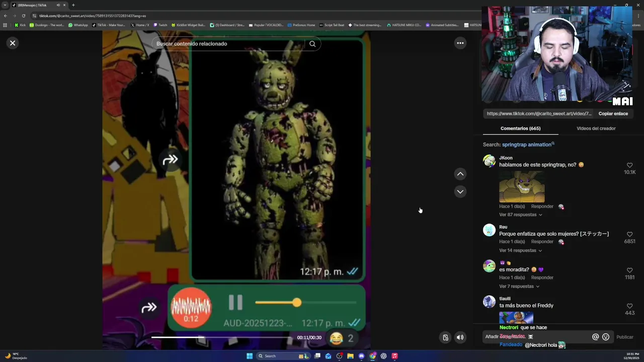The width and height of the screenshot is (644, 362).
Task: Click the browser address bar URL
Action: (x=93, y=16)
